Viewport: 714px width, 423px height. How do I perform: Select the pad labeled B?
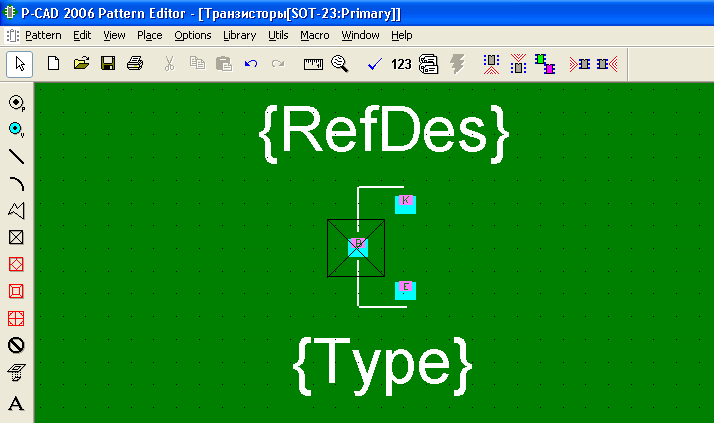358,247
